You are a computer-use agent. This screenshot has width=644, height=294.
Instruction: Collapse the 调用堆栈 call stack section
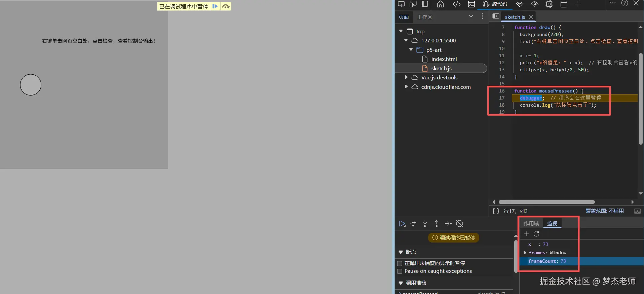click(401, 283)
